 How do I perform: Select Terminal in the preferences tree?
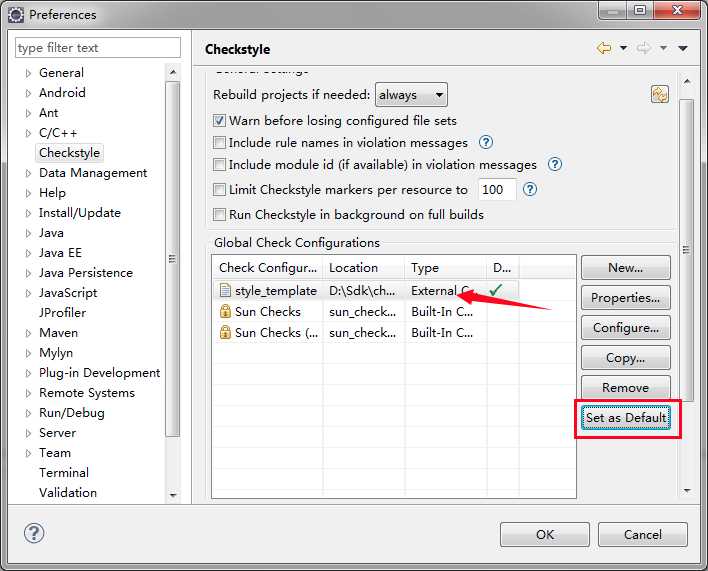[x=64, y=473]
